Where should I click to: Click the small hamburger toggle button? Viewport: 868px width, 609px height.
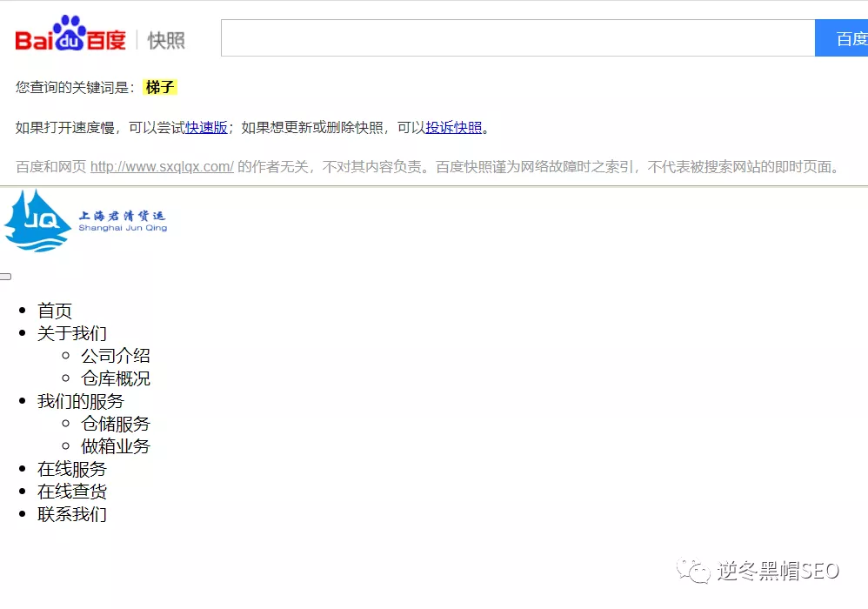pos(5,277)
